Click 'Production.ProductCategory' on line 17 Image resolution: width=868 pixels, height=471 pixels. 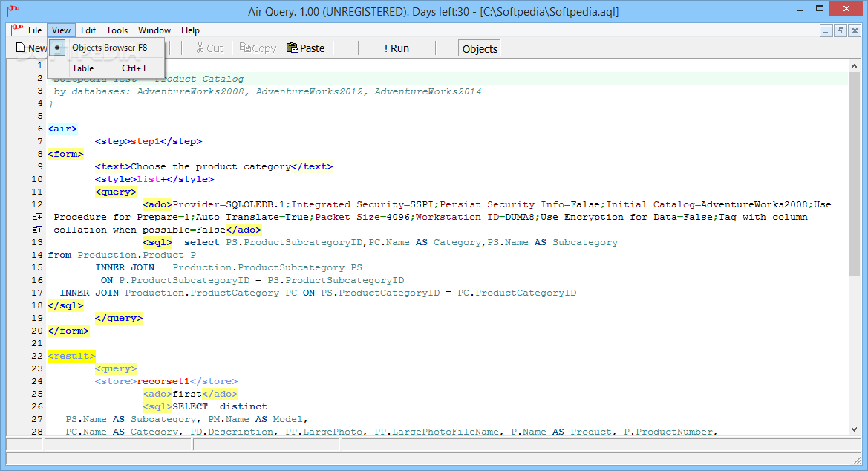202,293
